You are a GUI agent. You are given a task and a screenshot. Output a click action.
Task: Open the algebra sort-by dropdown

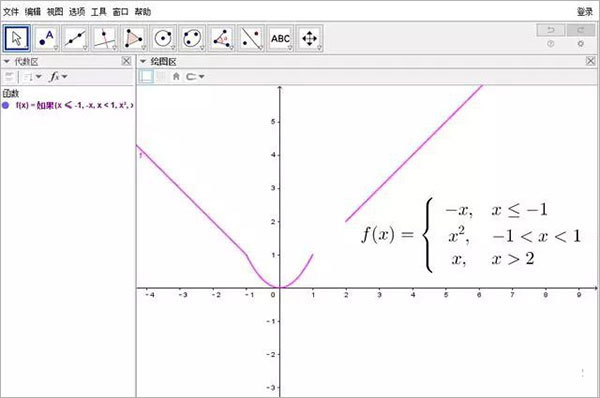point(32,77)
